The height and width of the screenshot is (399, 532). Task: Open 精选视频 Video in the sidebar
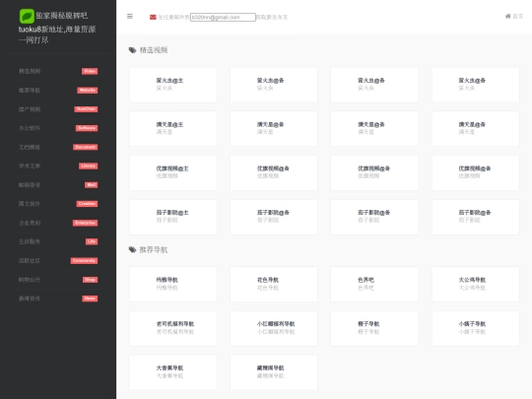pyautogui.click(x=58, y=71)
